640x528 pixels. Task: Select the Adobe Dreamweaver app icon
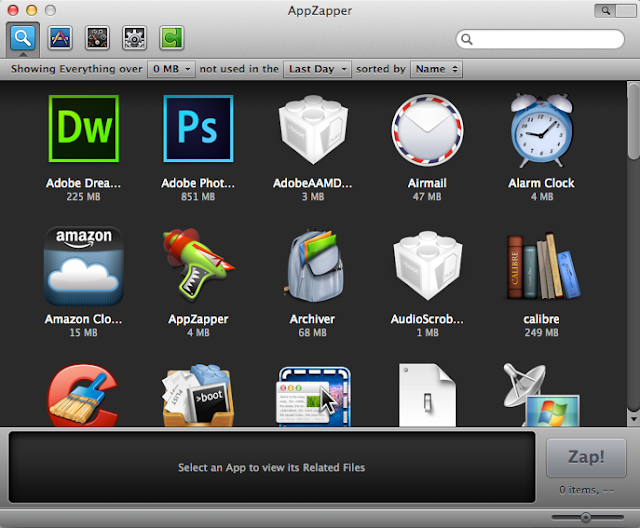click(84, 129)
